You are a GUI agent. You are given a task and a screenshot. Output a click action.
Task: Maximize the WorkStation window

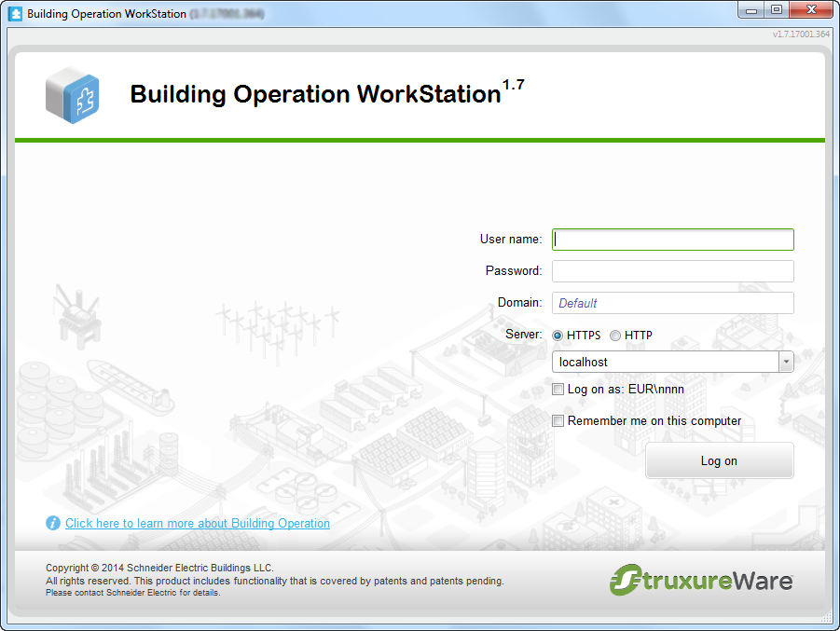pyautogui.click(x=777, y=9)
